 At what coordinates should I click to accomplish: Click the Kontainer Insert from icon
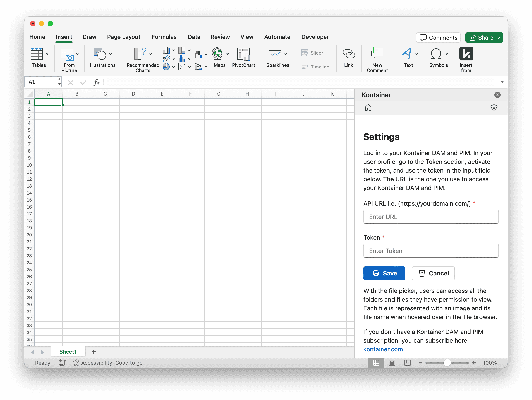[x=466, y=54]
